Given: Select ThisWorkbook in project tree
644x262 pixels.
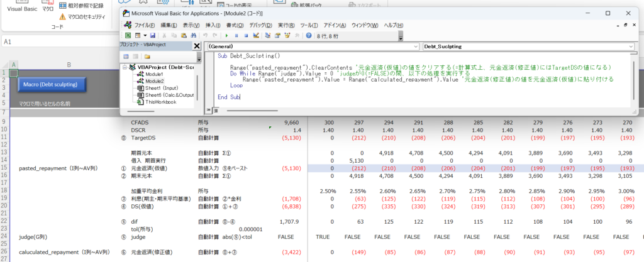Looking at the screenshot, I should (157, 102).
